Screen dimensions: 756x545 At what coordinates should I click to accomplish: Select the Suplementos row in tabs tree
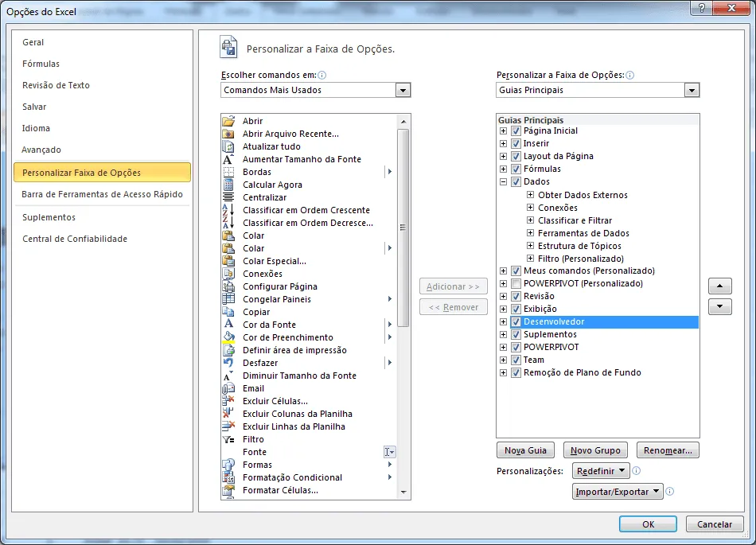[550, 334]
